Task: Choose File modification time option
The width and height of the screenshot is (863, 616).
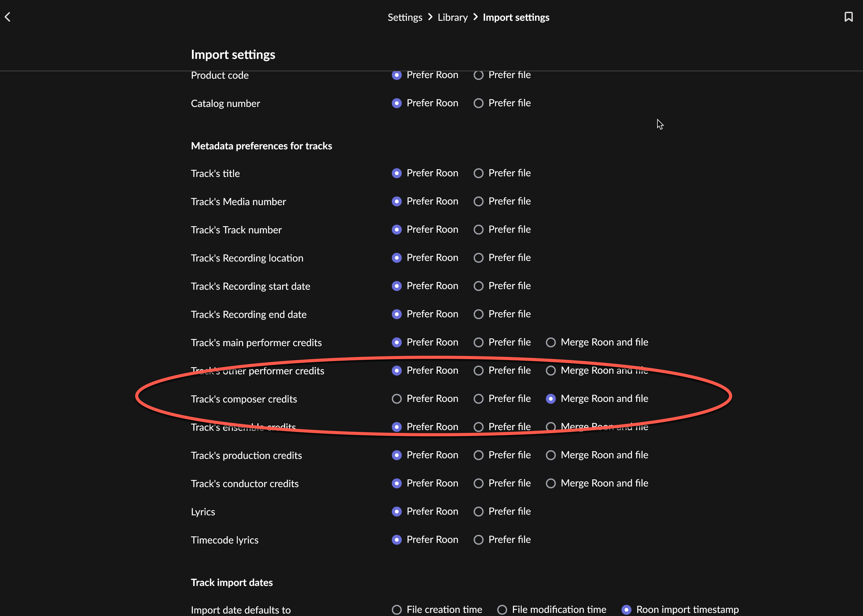Action: pyautogui.click(x=502, y=609)
